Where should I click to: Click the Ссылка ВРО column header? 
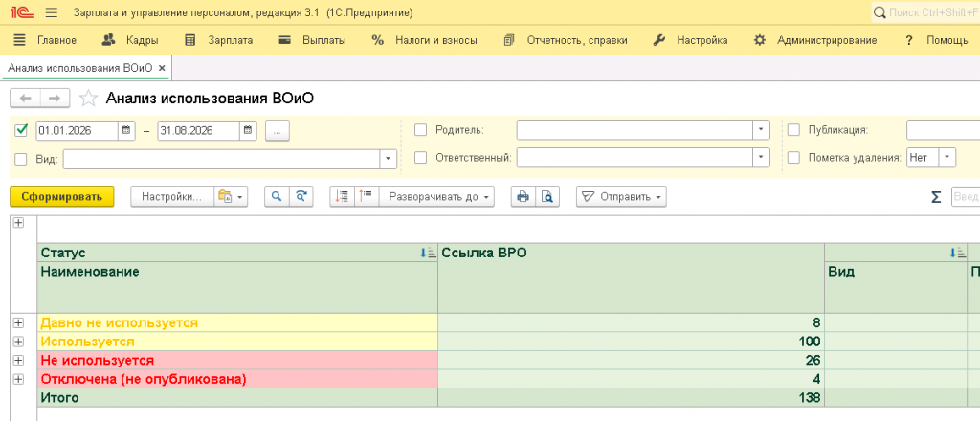632,277
